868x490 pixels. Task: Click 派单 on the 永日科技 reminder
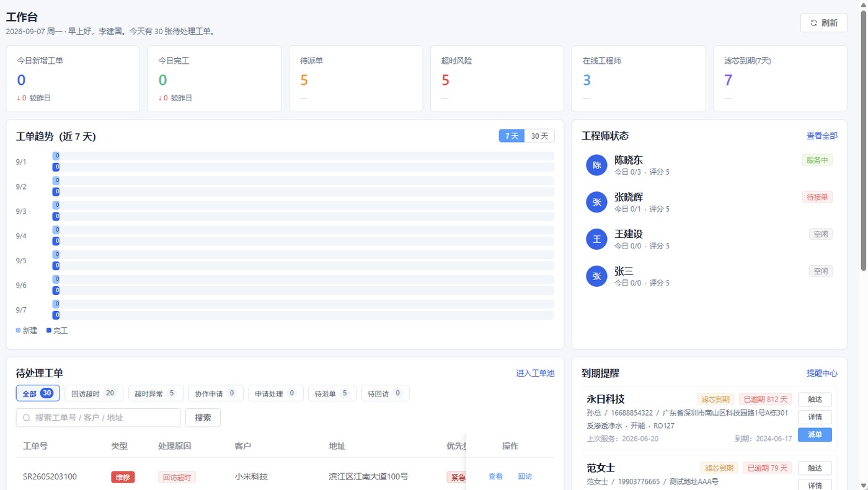[815, 435]
